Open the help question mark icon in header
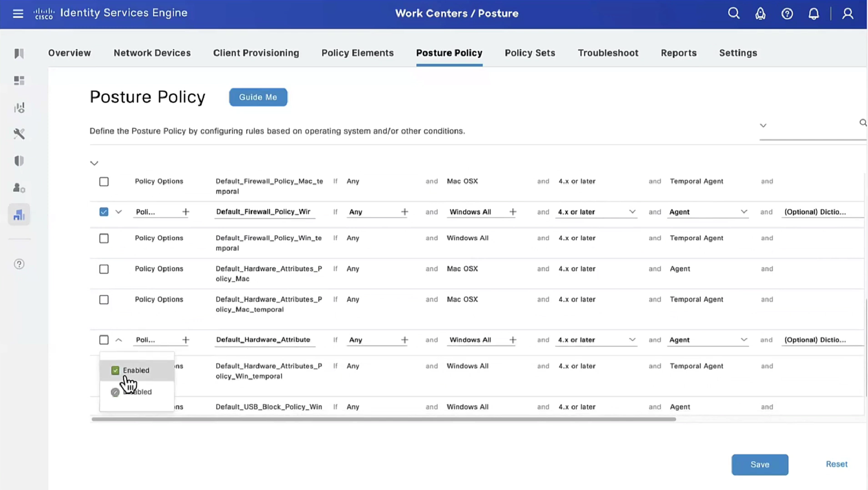Screen dimensions: 868x490 787,14
